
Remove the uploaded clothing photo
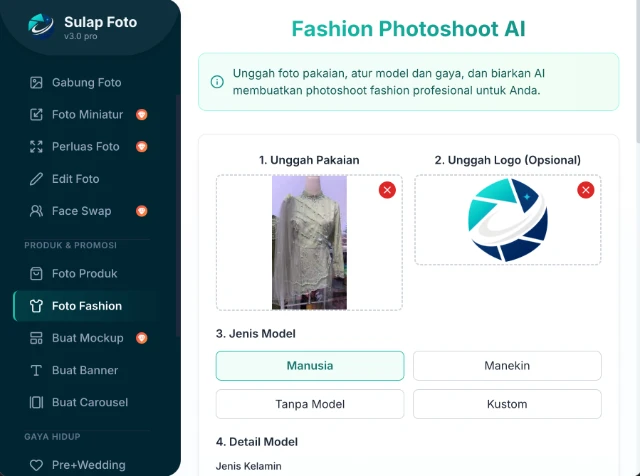387,190
